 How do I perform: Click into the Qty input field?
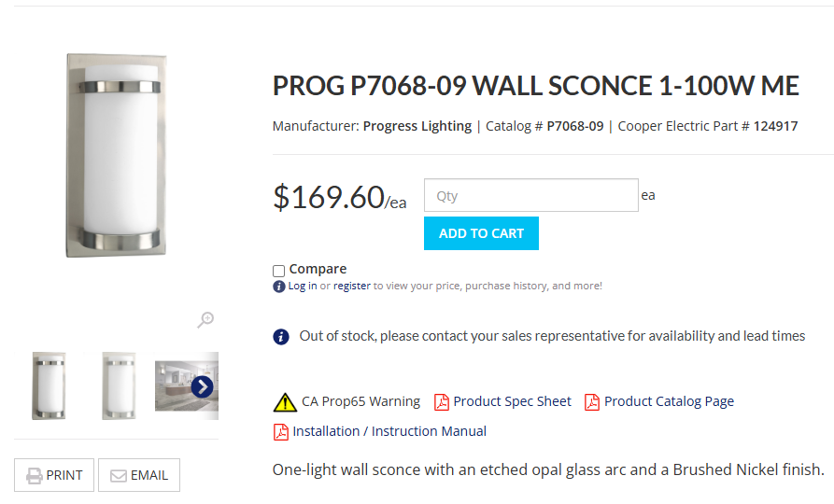pos(530,196)
